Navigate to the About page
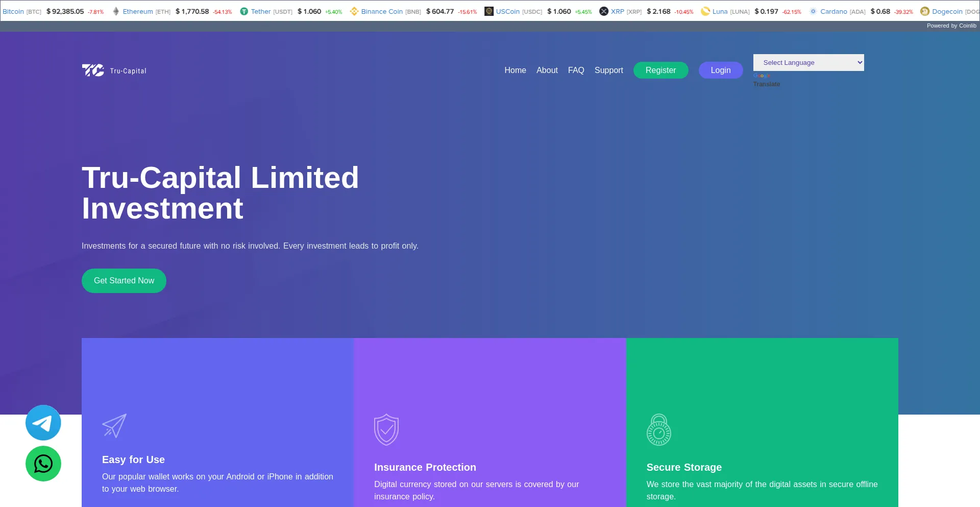980x507 pixels. point(547,70)
